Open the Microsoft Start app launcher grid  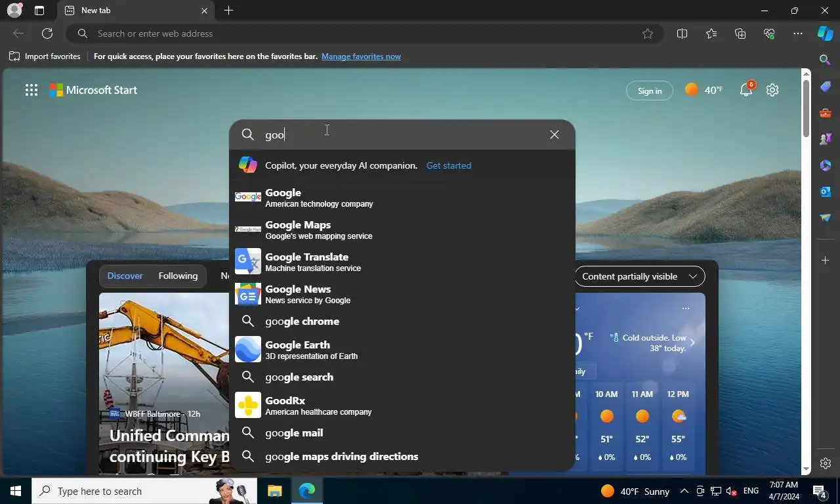point(31,91)
